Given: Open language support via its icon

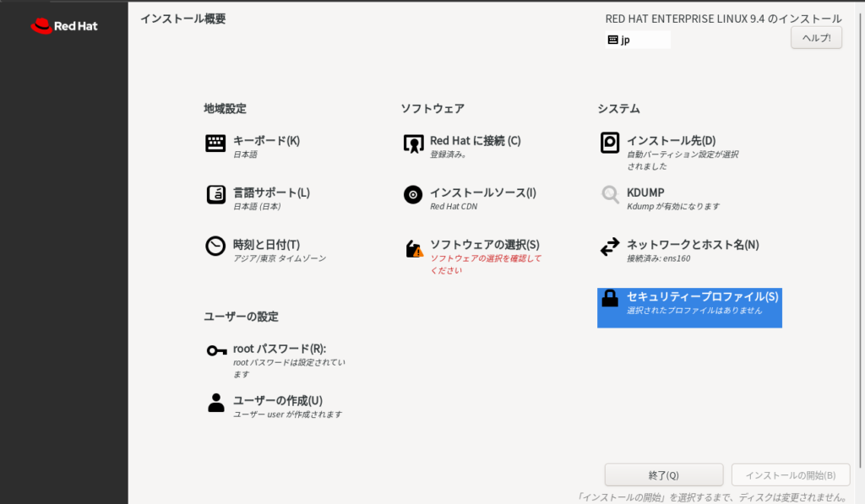Looking at the screenshot, I should (x=215, y=195).
